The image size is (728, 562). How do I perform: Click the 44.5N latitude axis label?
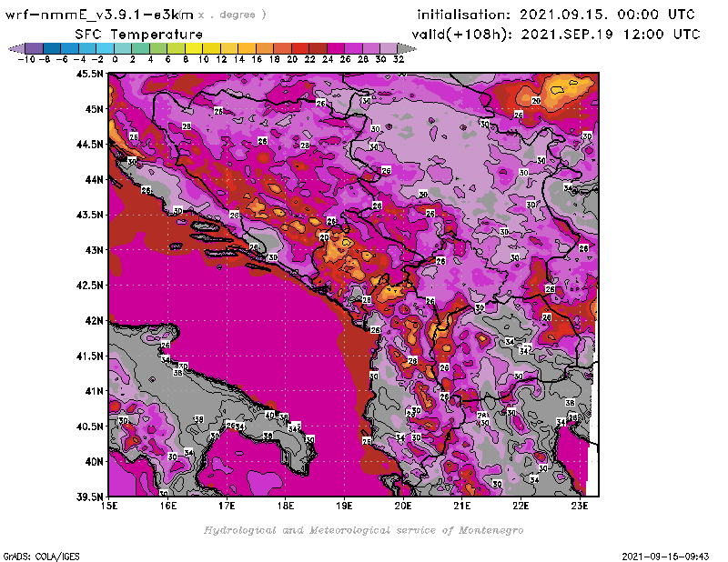tap(90, 145)
